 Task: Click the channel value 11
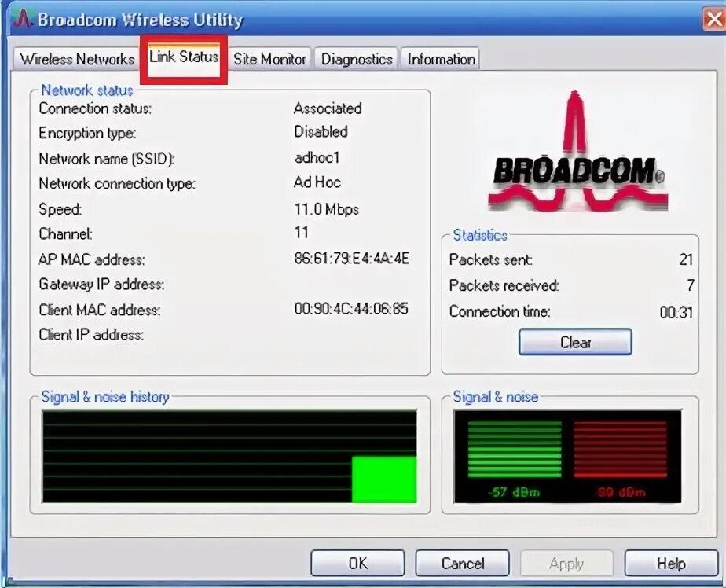[302, 233]
